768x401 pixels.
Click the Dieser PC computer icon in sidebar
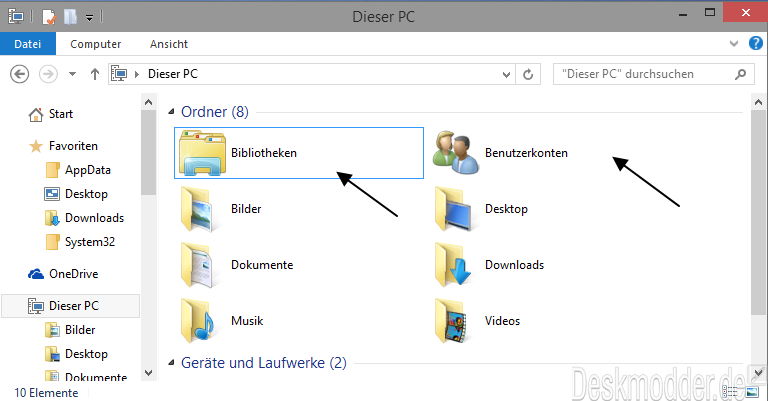pos(36,306)
